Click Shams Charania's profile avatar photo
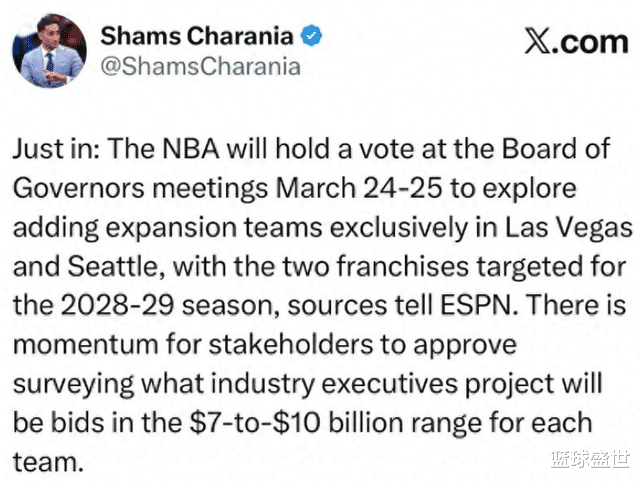Viewport: 640px width, 482px height. (x=50, y=51)
